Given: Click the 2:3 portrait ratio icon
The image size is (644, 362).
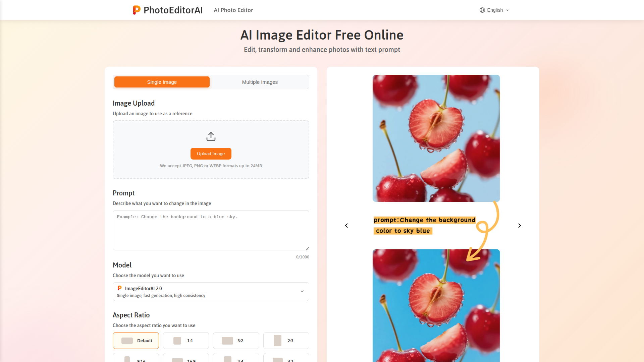Looking at the screenshot, I should (277, 341).
